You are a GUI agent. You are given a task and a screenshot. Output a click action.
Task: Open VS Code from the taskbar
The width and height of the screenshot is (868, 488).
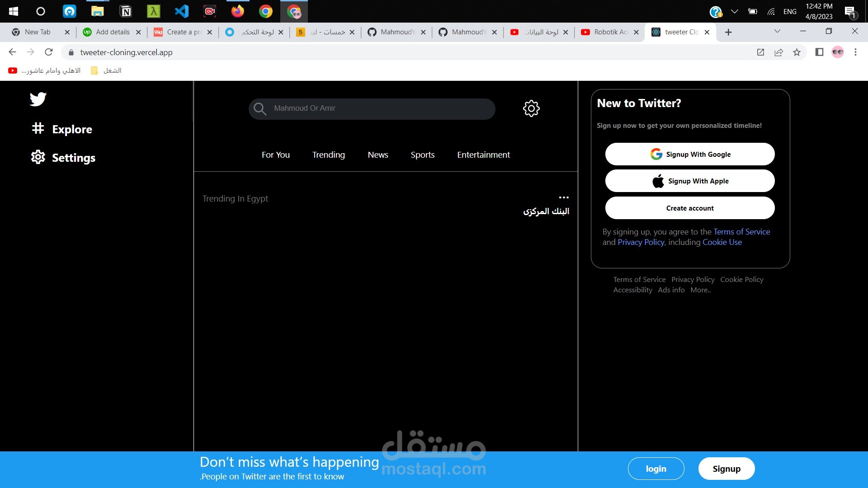pyautogui.click(x=181, y=11)
